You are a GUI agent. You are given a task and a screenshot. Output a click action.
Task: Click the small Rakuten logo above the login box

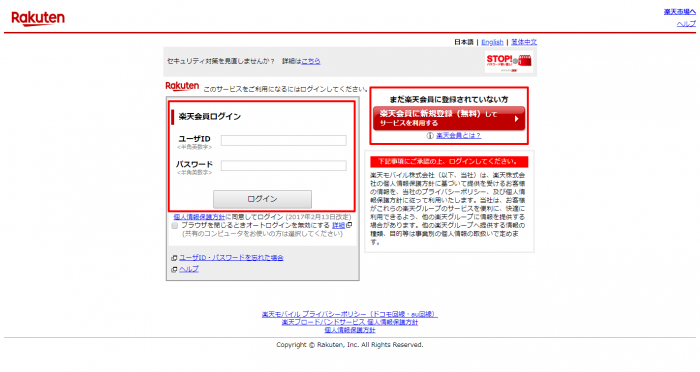182,86
